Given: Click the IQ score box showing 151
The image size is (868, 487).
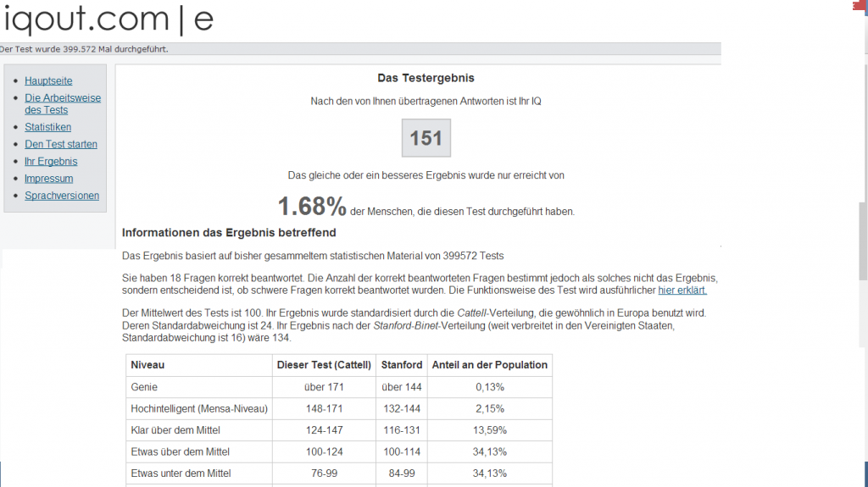Looking at the screenshot, I should pyautogui.click(x=426, y=138).
